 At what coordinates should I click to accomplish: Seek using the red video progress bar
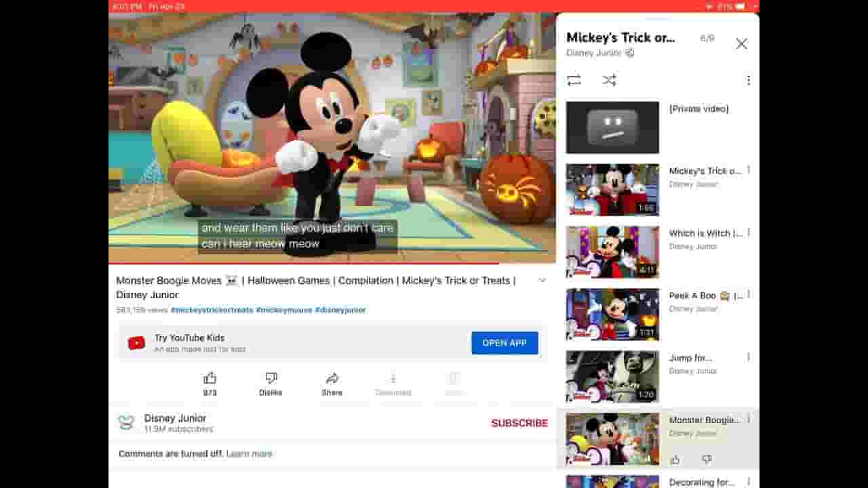tap(332, 263)
